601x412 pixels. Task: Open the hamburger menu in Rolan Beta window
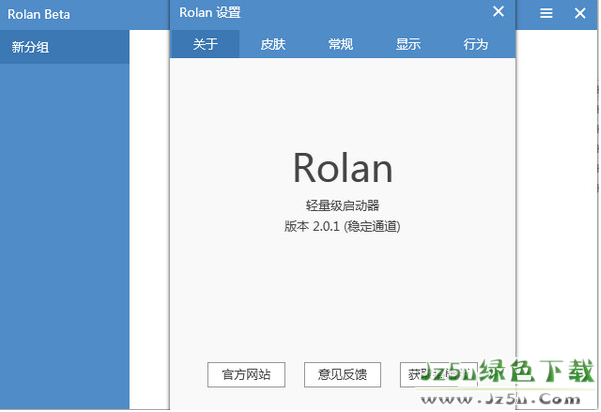coord(546,13)
